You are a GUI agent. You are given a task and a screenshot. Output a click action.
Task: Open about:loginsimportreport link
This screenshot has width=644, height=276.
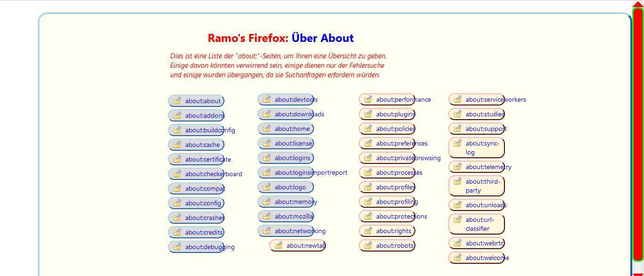point(311,173)
